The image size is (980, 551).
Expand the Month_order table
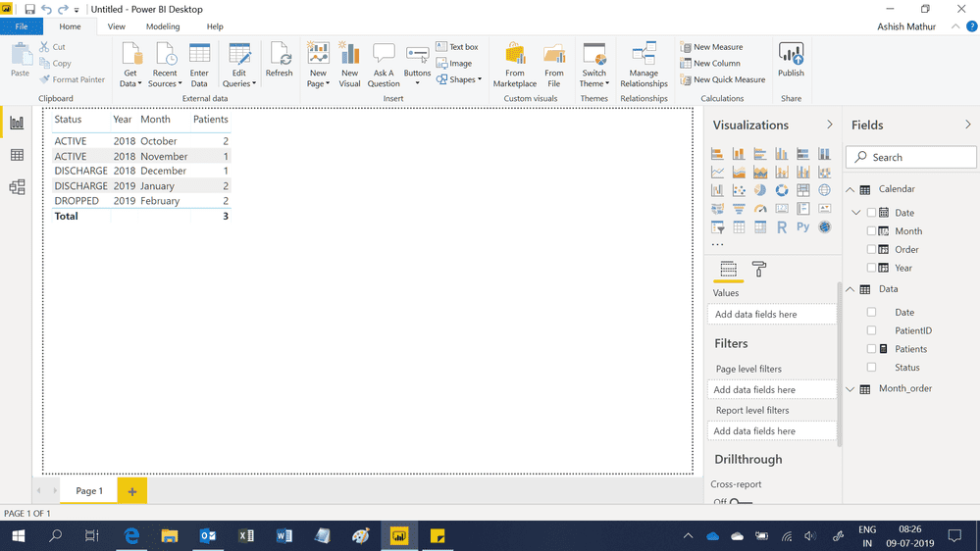pyautogui.click(x=850, y=388)
